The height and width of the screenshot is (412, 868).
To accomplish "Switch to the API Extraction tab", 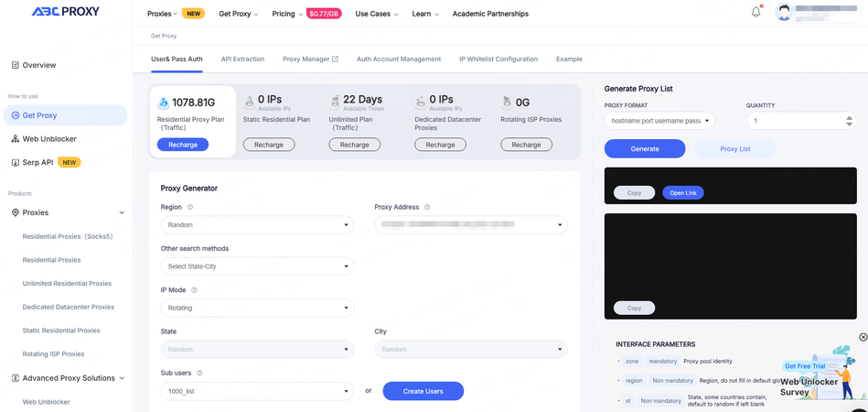I will [242, 59].
